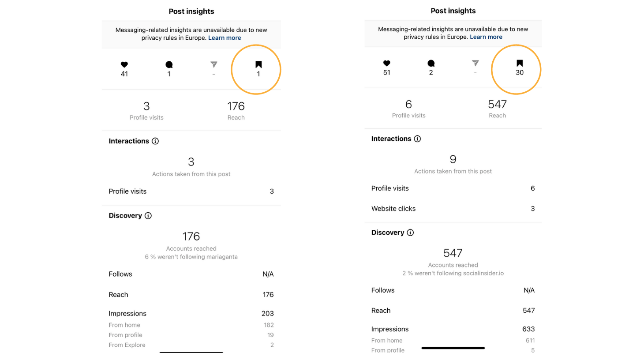Tap the comment bubble icon showing 2
Image resolution: width=644 pixels, height=353 pixels.
(x=431, y=63)
